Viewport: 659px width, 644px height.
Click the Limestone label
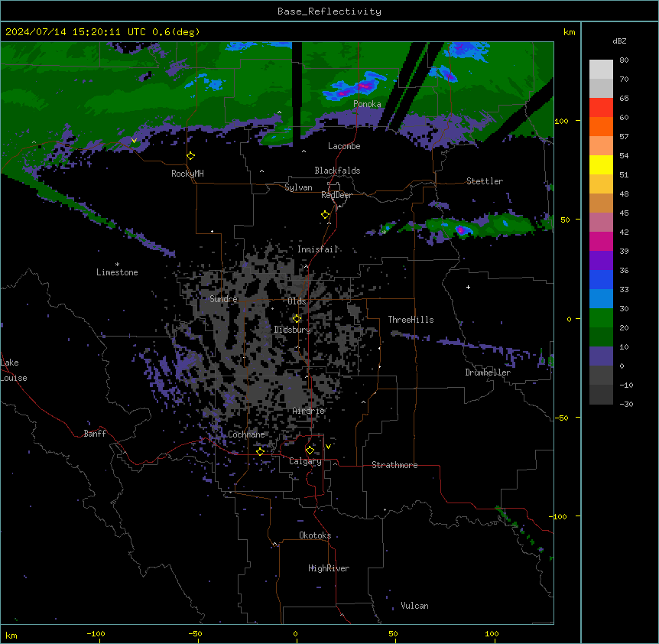pos(117,272)
